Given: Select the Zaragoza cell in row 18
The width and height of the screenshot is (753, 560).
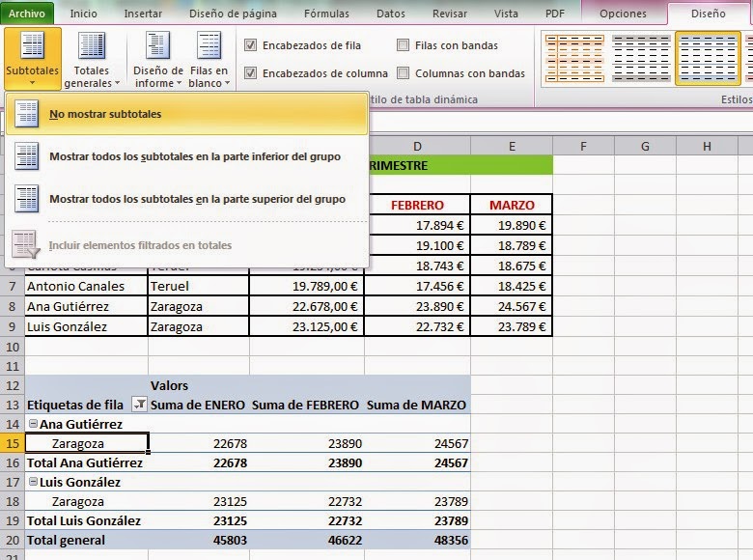Looking at the screenshot, I should coord(87,501).
